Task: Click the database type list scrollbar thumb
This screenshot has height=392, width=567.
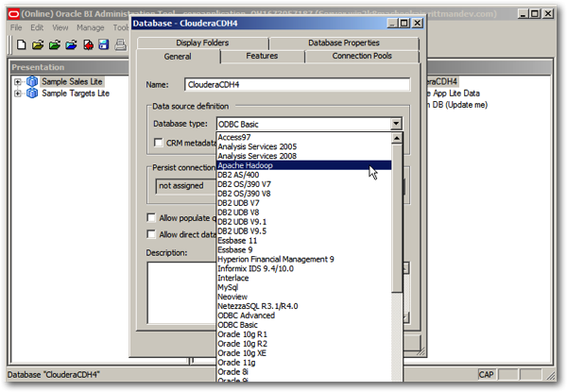Action: click(x=397, y=218)
